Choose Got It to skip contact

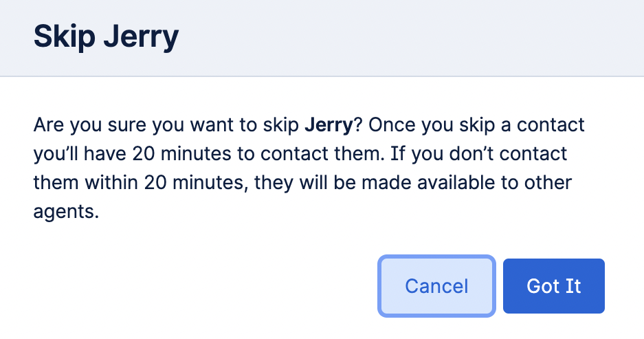553,286
